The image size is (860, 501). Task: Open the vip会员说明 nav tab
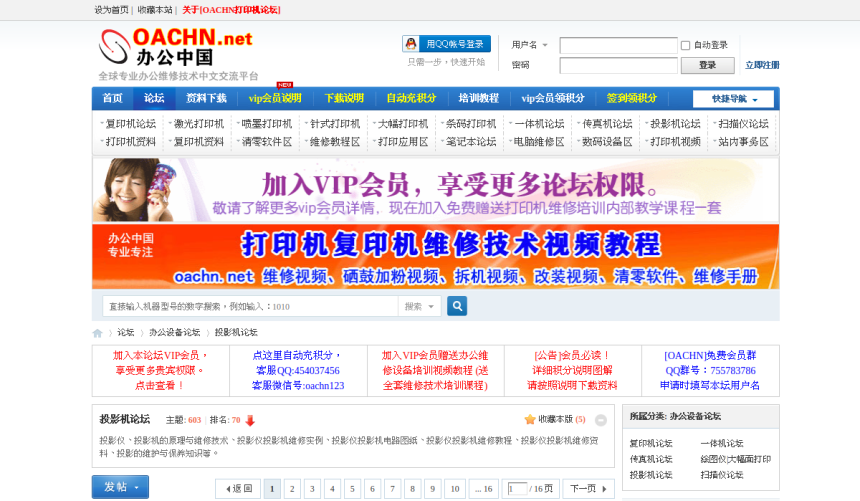(275, 98)
